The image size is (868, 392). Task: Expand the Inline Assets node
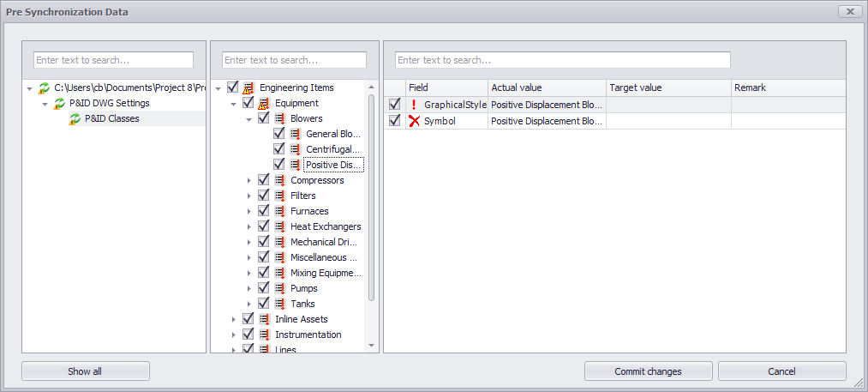click(234, 320)
